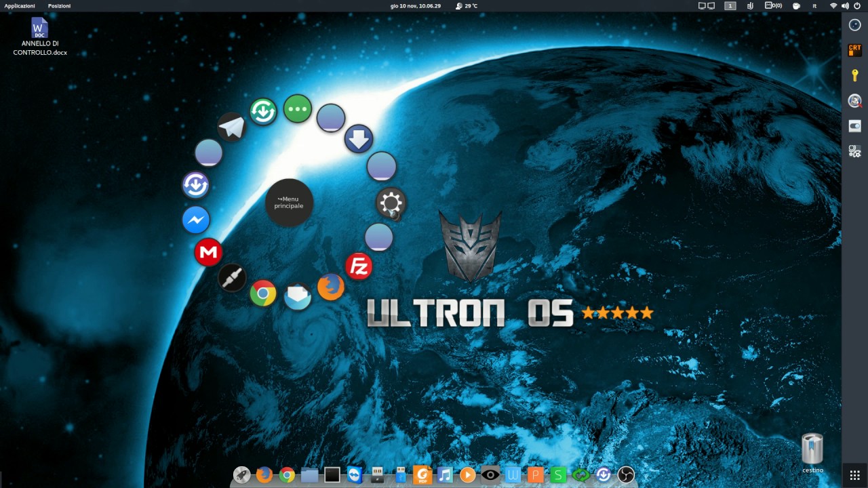
Task: Open the 'it' keyboard layout selector
Action: pyautogui.click(x=814, y=5)
